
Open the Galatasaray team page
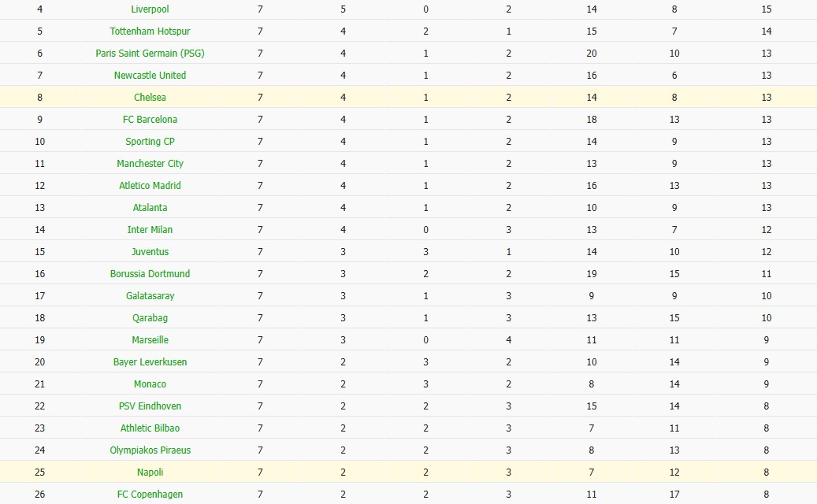150,296
